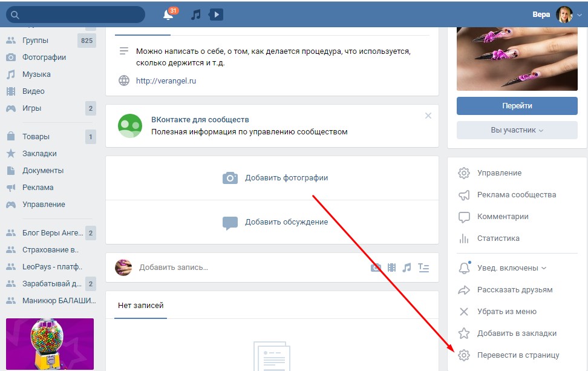Viewport: 588px width, 371px height.
Task: Click the shopping bag icon next to Товары
Action: click(x=11, y=136)
